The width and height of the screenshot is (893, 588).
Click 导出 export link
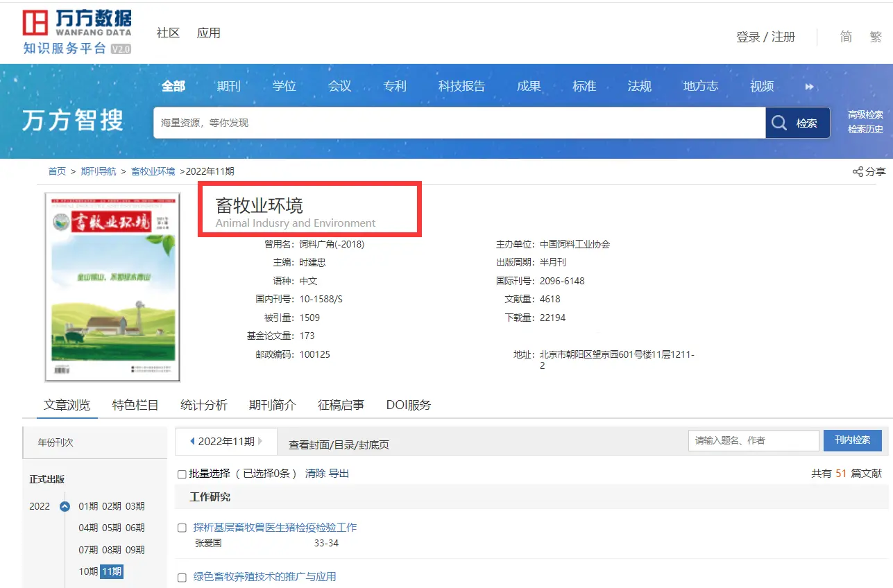[x=339, y=473]
